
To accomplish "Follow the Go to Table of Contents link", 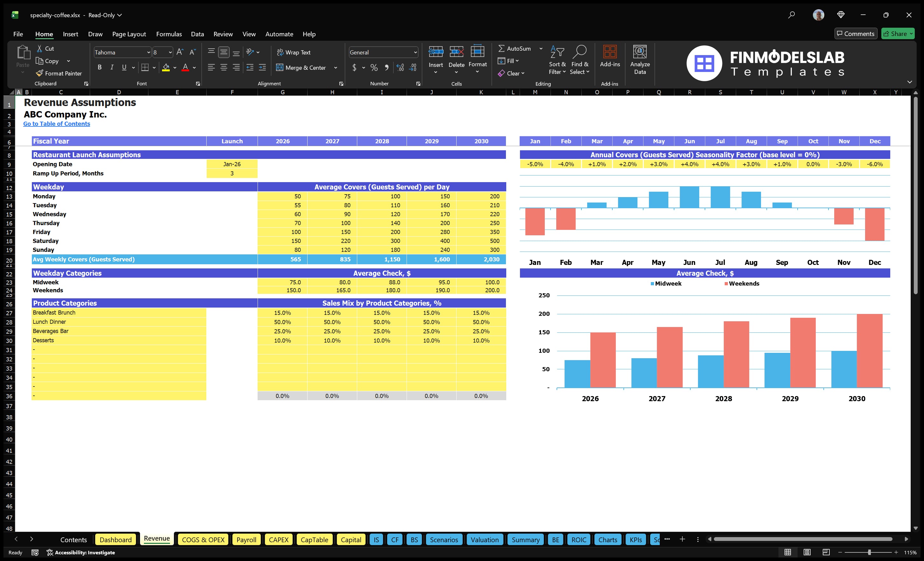I will pyautogui.click(x=57, y=123).
